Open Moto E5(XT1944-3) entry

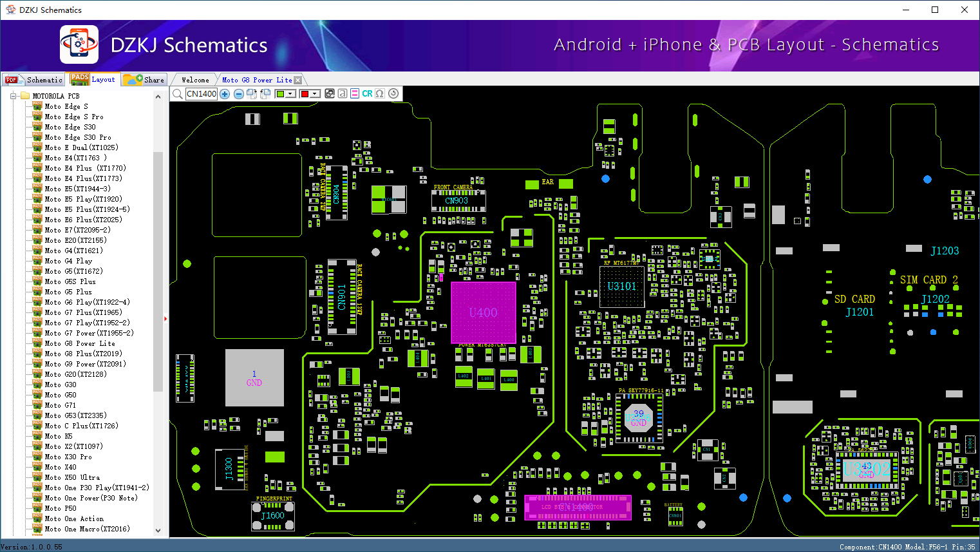77,189
